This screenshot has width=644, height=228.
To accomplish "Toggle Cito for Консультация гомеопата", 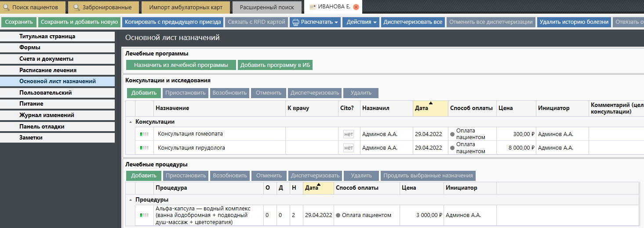I will pos(349,134).
